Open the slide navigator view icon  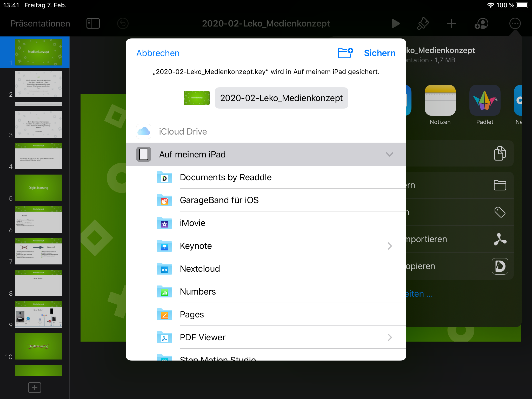click(93, 23)
